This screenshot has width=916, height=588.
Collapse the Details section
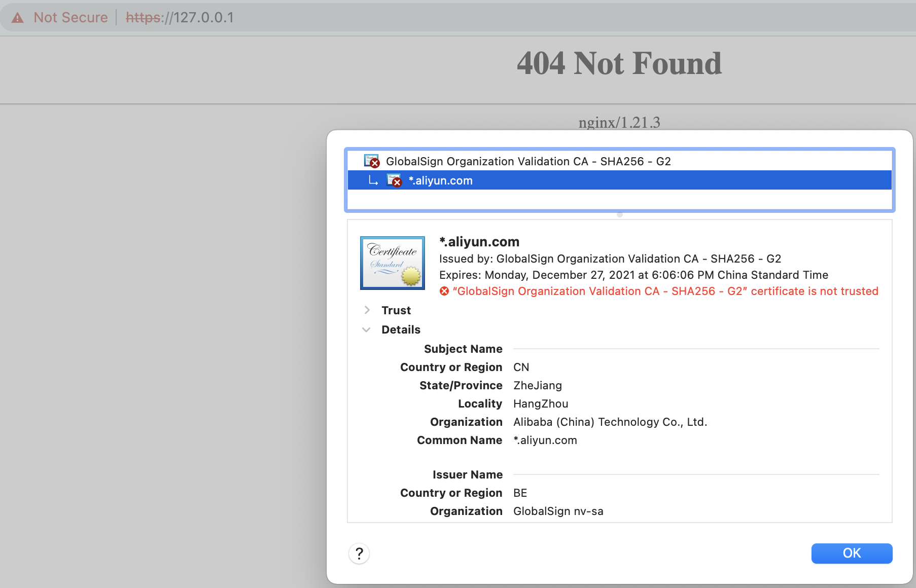pyautogui.click(x=366, y=329)
